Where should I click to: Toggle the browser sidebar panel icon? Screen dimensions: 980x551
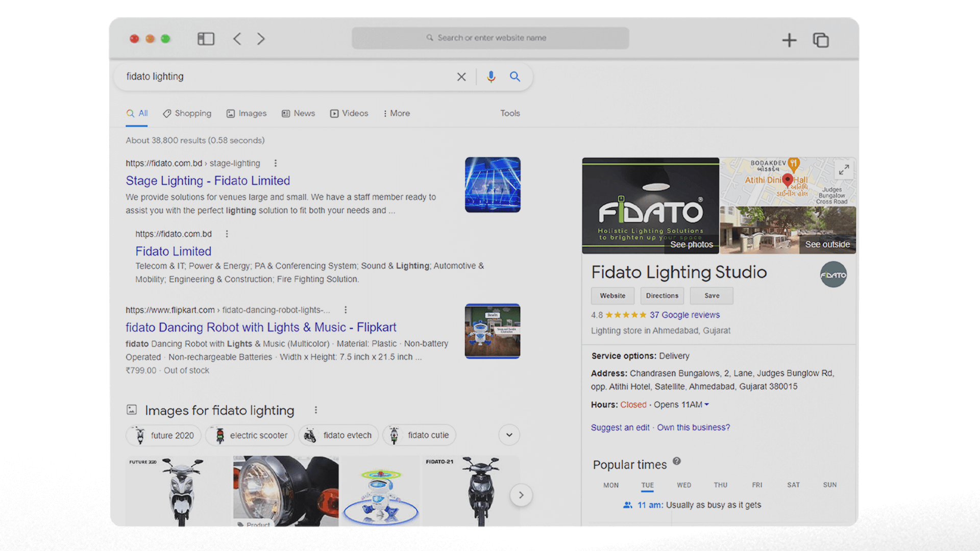coord(206,39)
